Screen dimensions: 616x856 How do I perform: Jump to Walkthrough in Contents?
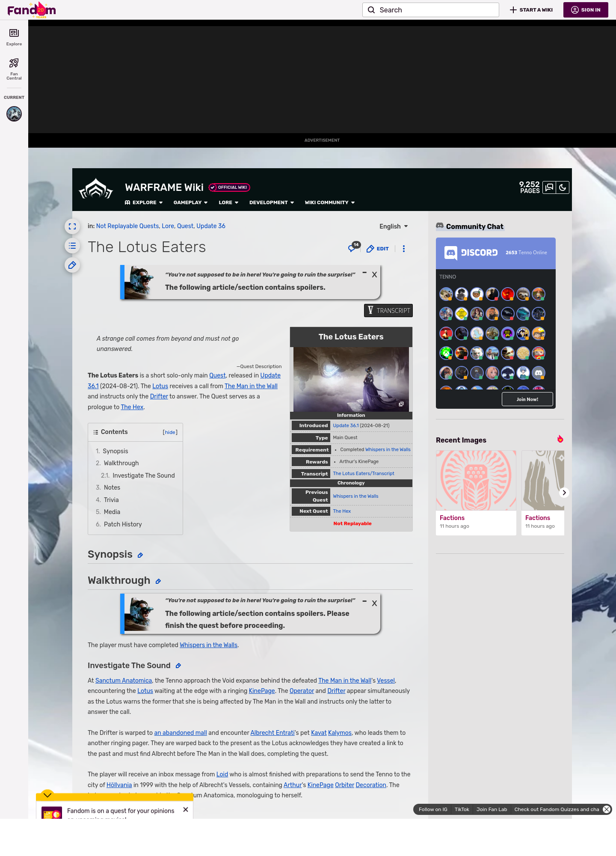121,463
